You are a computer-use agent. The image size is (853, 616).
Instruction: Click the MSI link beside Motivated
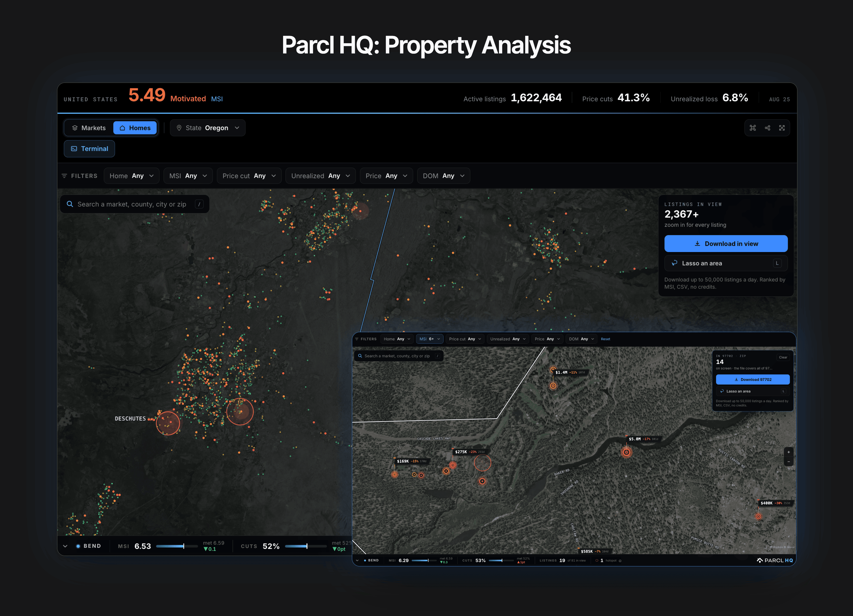217,99
